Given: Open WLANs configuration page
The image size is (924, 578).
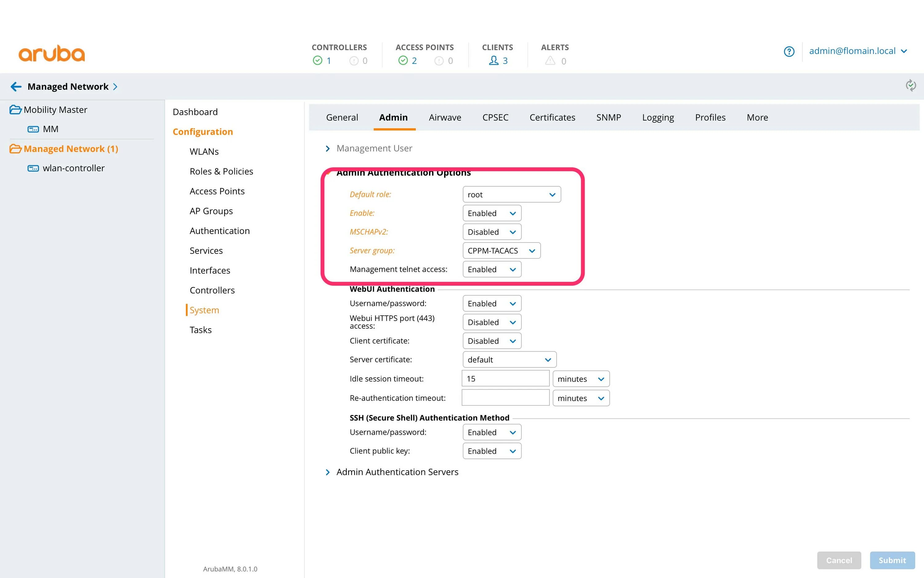Looking at the screenshot, I should 204,152.
